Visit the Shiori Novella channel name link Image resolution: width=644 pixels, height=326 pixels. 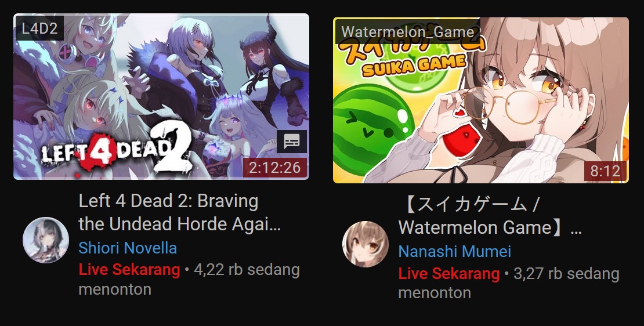coord(128,248)
